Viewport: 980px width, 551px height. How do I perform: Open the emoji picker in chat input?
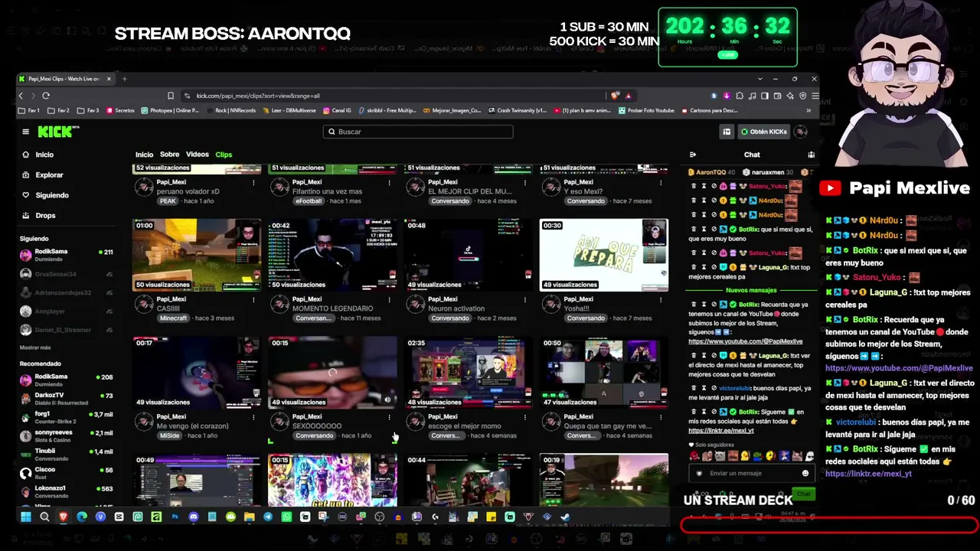[x=805, y=473]
